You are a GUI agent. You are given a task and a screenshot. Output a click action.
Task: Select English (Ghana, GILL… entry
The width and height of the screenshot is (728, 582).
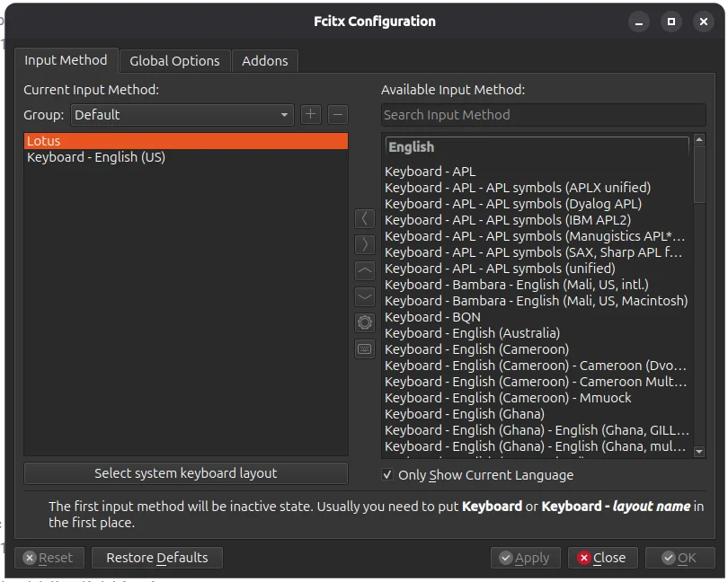pyautogui.click(x=537, y=431)
